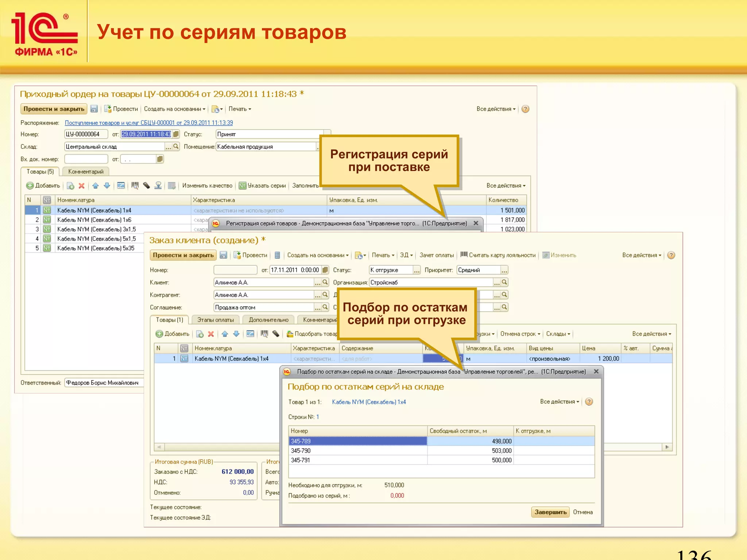Screen dimensions: 747x560
Task: Select Товары (5) tab in receipt order
Action: click(40, 171)
